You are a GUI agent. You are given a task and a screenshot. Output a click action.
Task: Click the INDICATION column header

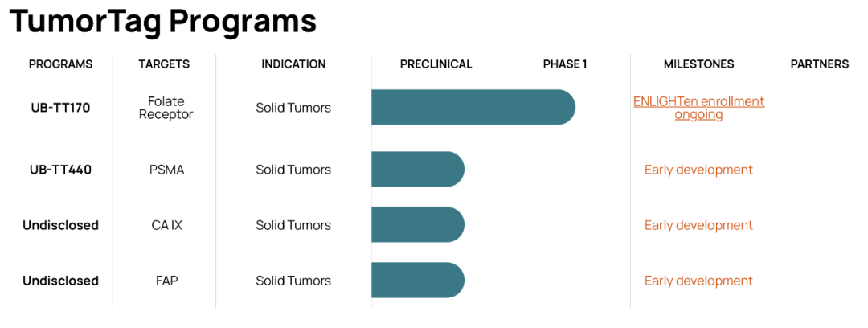pyautogui.click(x=293, y=64)
